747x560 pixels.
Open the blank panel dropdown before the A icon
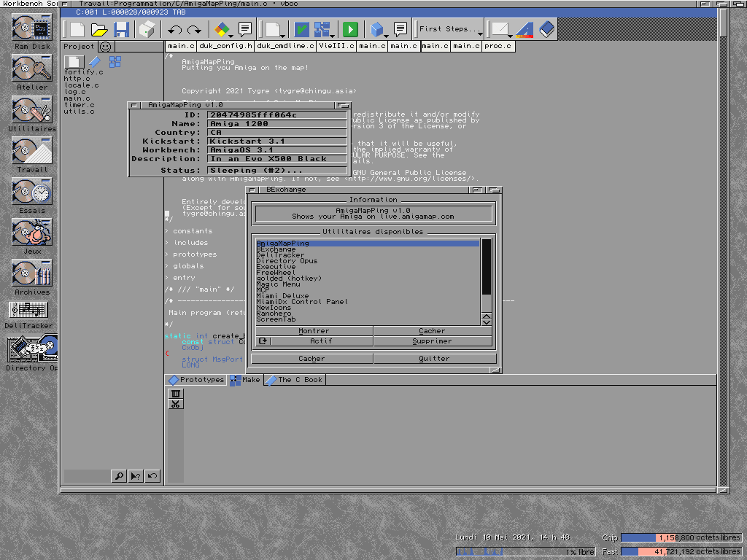(510, 36)
